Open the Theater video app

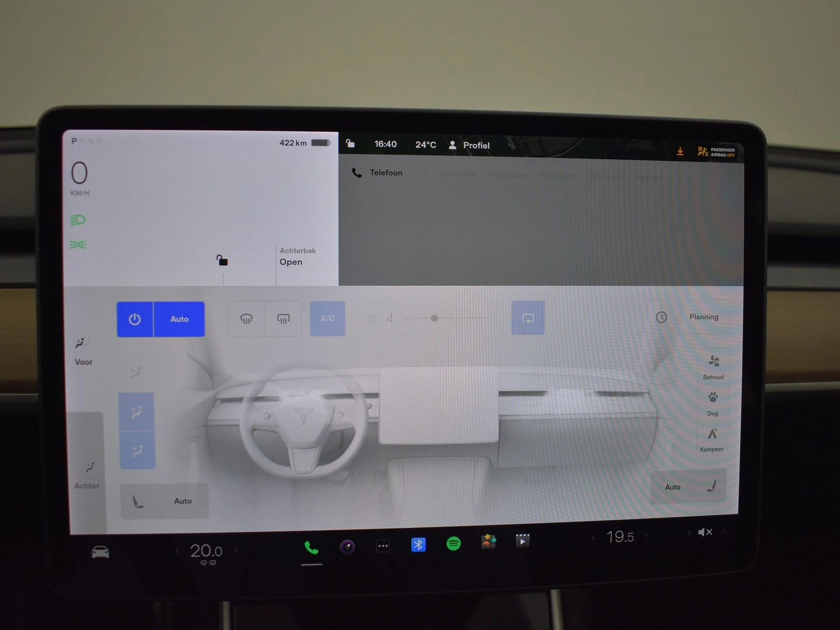click(x=522, y=541)
